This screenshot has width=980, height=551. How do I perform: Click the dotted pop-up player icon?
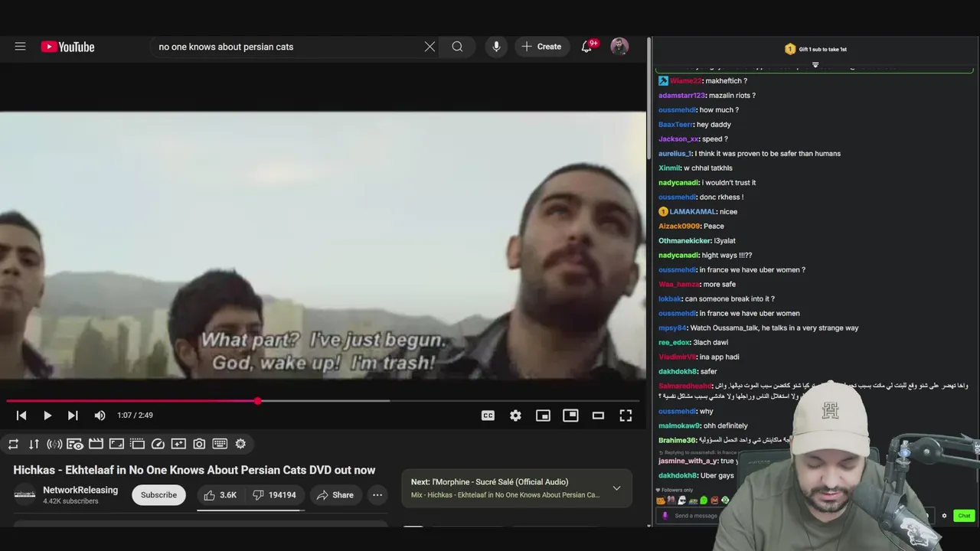click(x=137, y=444)
